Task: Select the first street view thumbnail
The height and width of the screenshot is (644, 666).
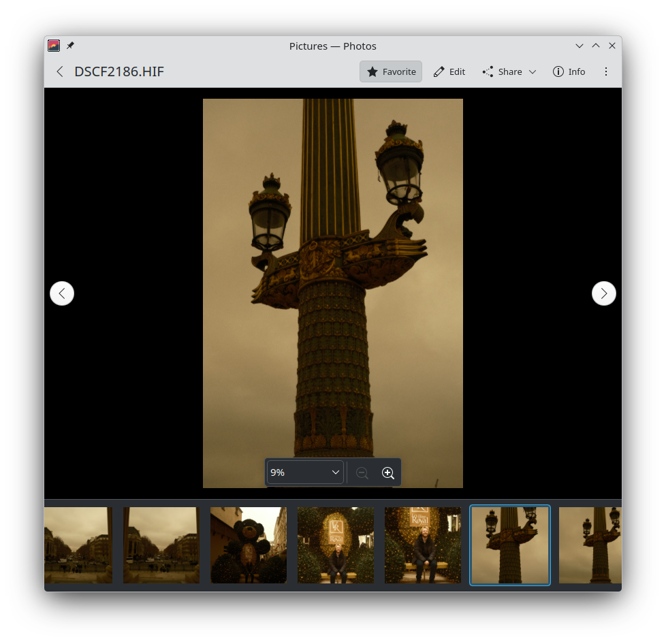Action: [x=78, y=545]
